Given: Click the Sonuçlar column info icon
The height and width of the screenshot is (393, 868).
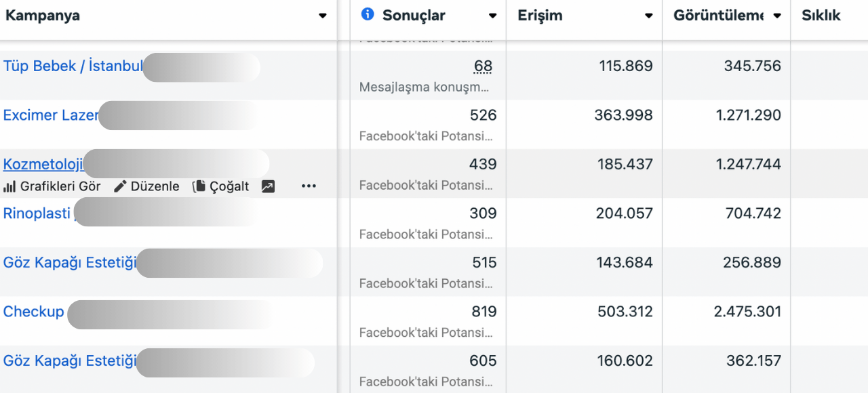Looking at the screenshot, I should click(x=368, y=14).
